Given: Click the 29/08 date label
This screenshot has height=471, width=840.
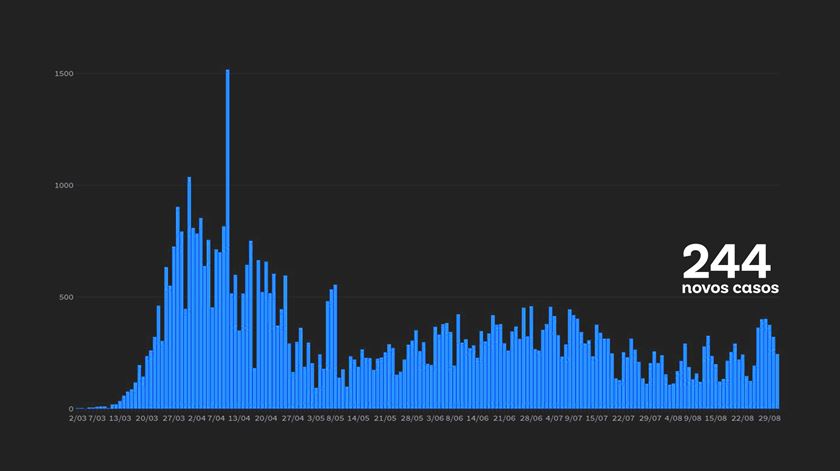Looking at the screenshot, I should [x=769, y=418].
